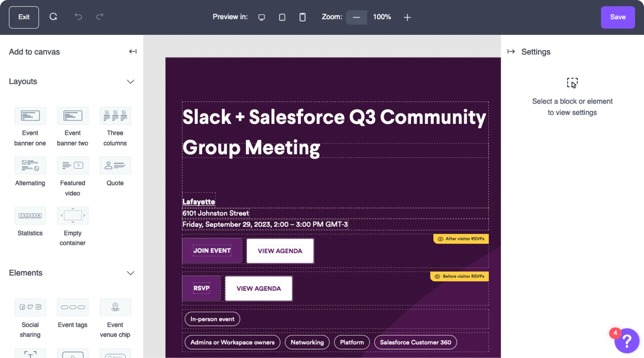This screenshot has width=644, height=358.
Task: Add Event banner one layout
Action: [x=30, y=127]
